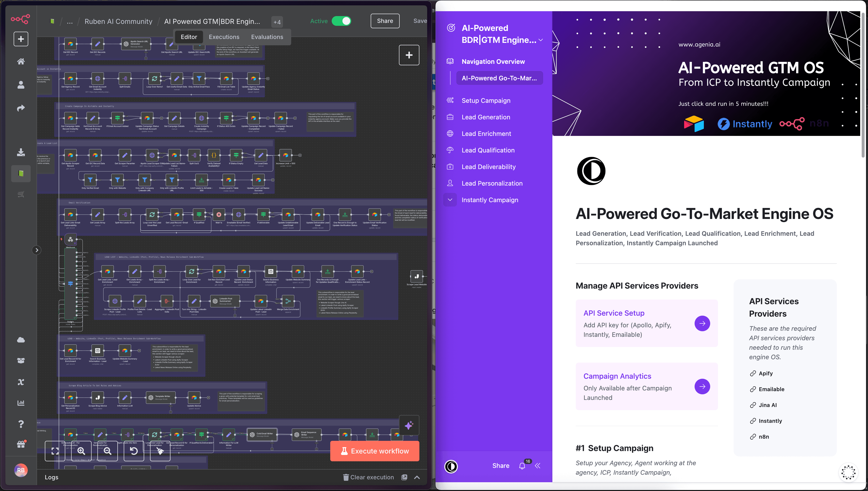
Task: Click the Execute workflow button
Action: click(375, 451)
